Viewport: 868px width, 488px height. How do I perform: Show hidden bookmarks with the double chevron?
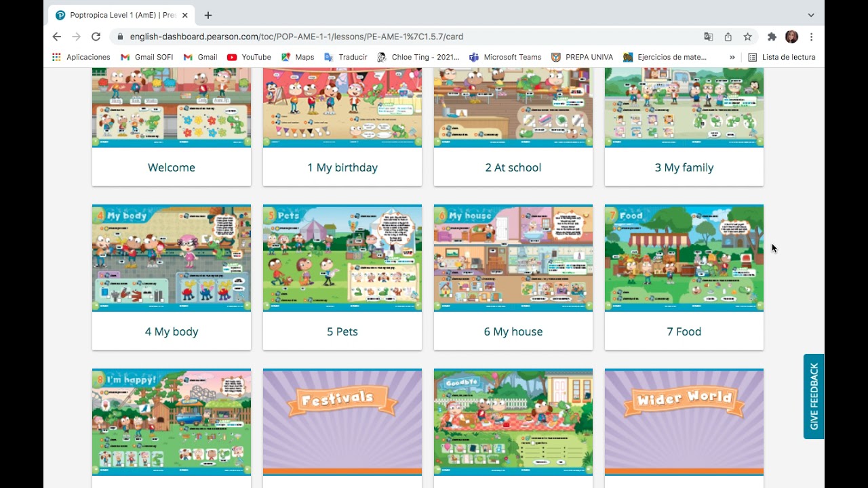tap(732, 57)
